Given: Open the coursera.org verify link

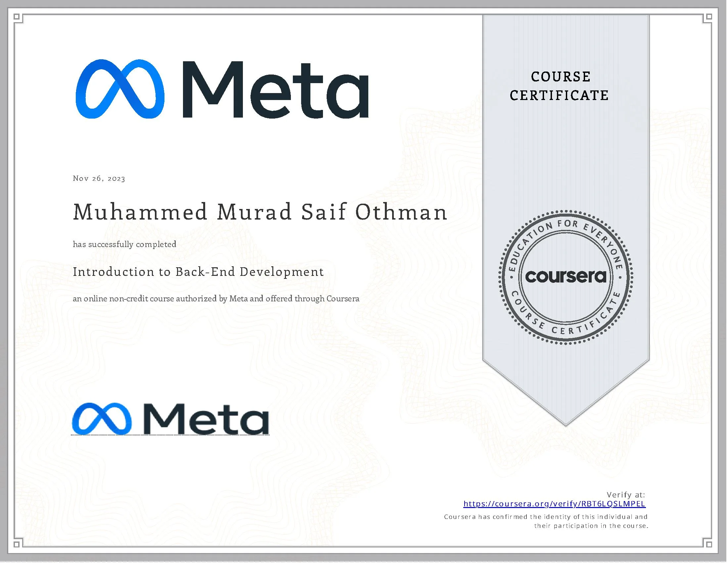Looking at the screenshot, I should point(555,504).
